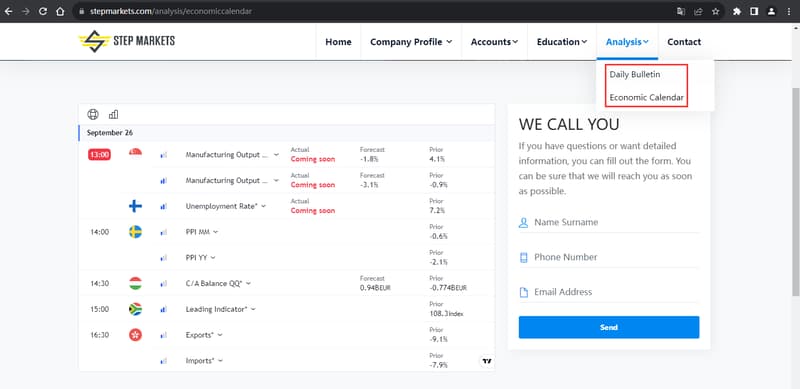Open the Home menu item
This screenshot has height=389, width=800.
[338, 42]
